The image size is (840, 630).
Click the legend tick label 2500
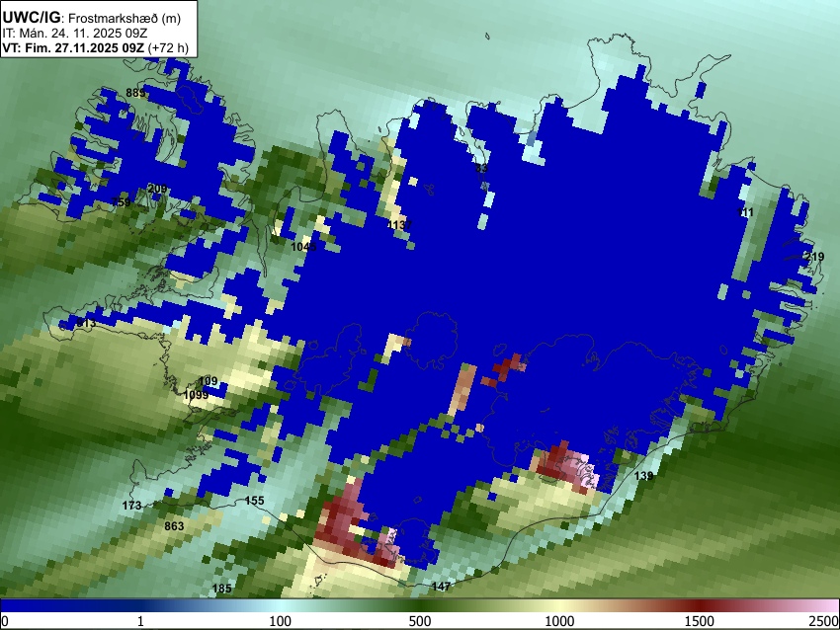tap(825, 621)
